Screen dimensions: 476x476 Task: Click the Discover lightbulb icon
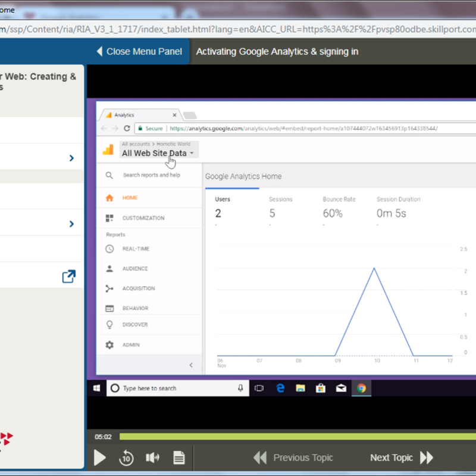[109, 324]
